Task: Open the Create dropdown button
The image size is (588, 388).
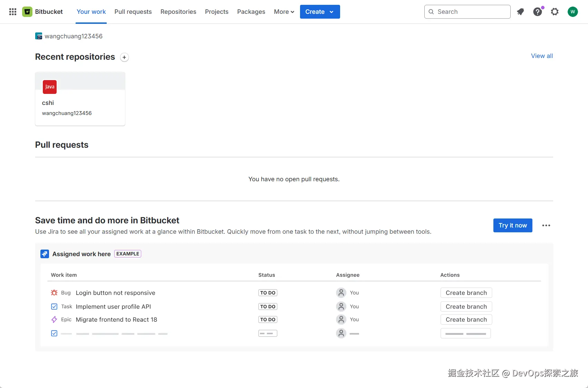Action: tap(320, 12)
